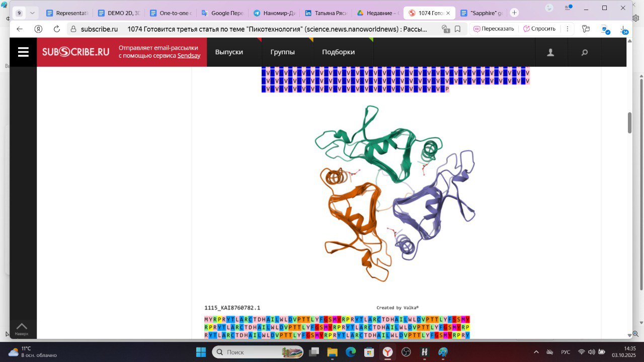Screen dimensions: 644x362
Task: Open the Subscribe.ru hamburger menu
Action: coord(23,52)
